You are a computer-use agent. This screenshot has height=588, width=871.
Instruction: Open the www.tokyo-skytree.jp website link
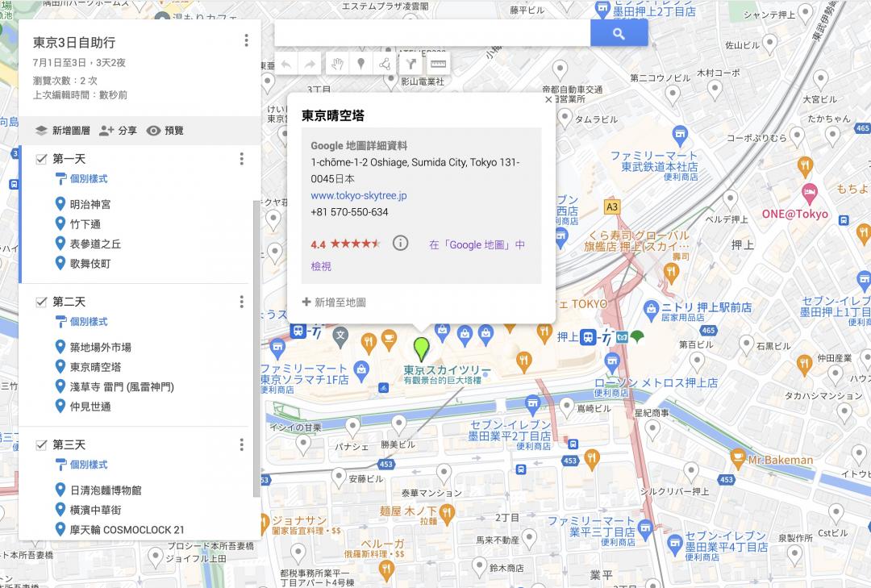pos(359,195)
